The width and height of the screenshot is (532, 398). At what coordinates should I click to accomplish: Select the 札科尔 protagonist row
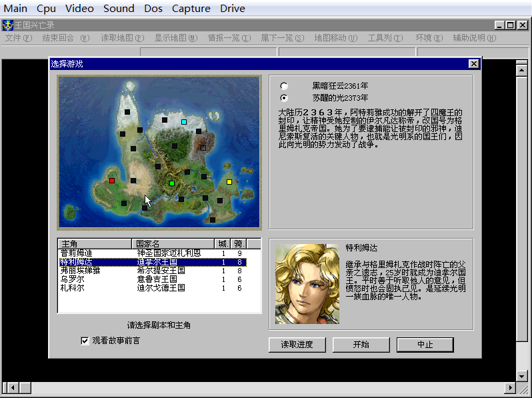[x=153, y=288]
